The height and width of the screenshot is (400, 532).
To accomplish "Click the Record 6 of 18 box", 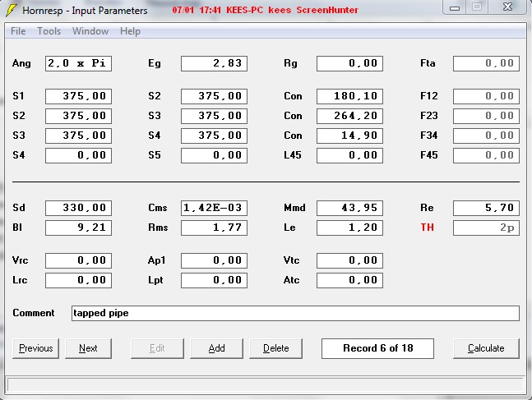I will pos(377,348).
